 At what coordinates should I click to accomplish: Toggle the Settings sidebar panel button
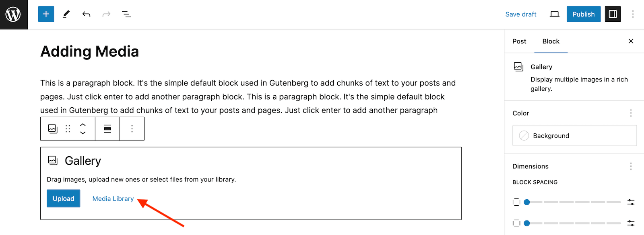(x=613, y=14)
